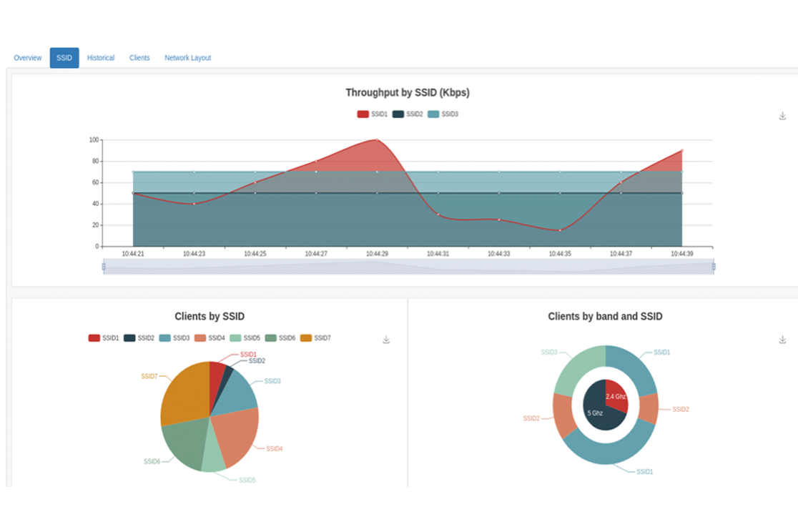Switch to the Historical tab
Viewport: 798px width, 532px height.
(x=101, y=58)
